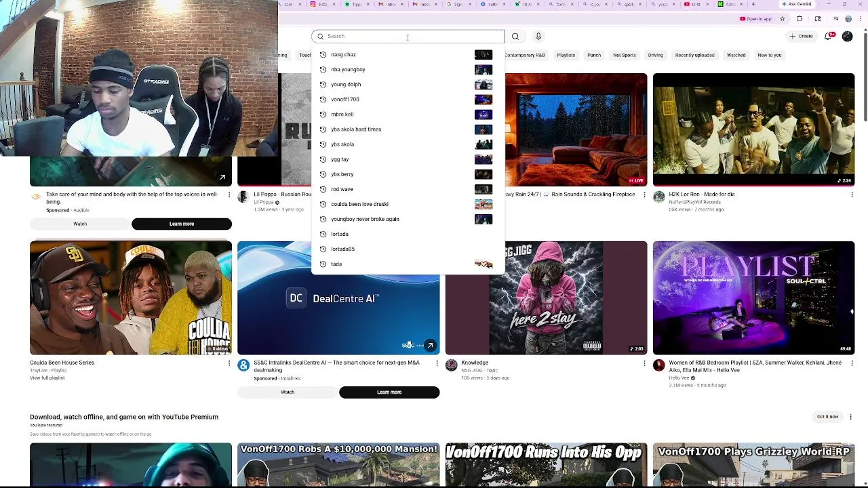Open 'VonOff1700 Robs A $10,000,000 Mansion' thumbnail
This screenshot has height=488, width=868.
338,464
